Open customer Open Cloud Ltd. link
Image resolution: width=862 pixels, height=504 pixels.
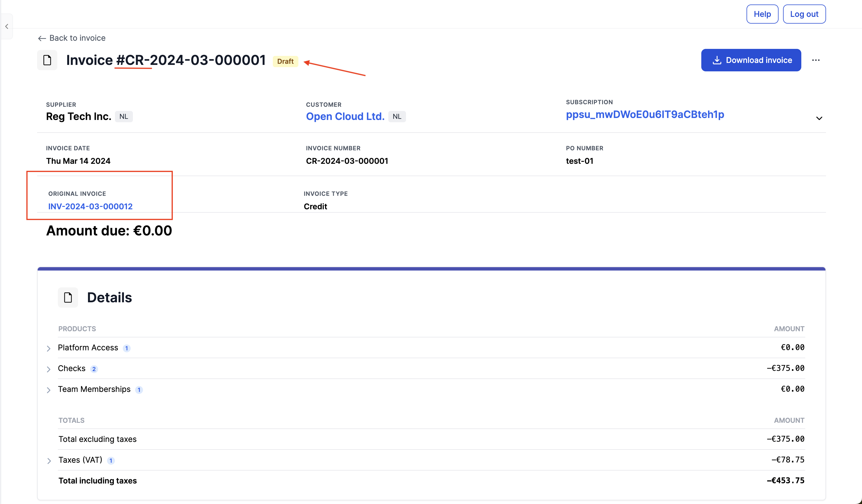click(x=345, y=117)
